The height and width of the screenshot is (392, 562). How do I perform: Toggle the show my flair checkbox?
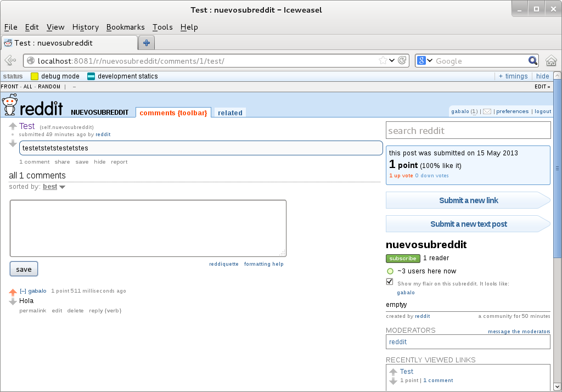point(390,282)
